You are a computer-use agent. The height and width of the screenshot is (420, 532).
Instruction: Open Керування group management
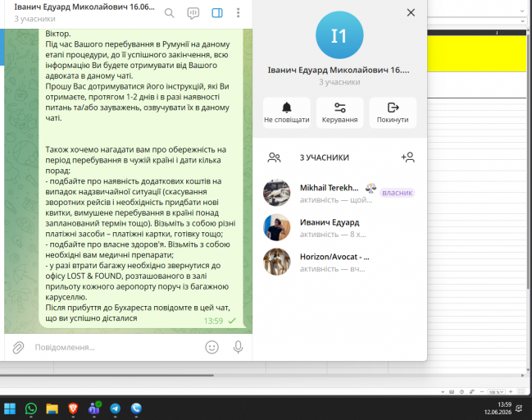pos(339,112)
